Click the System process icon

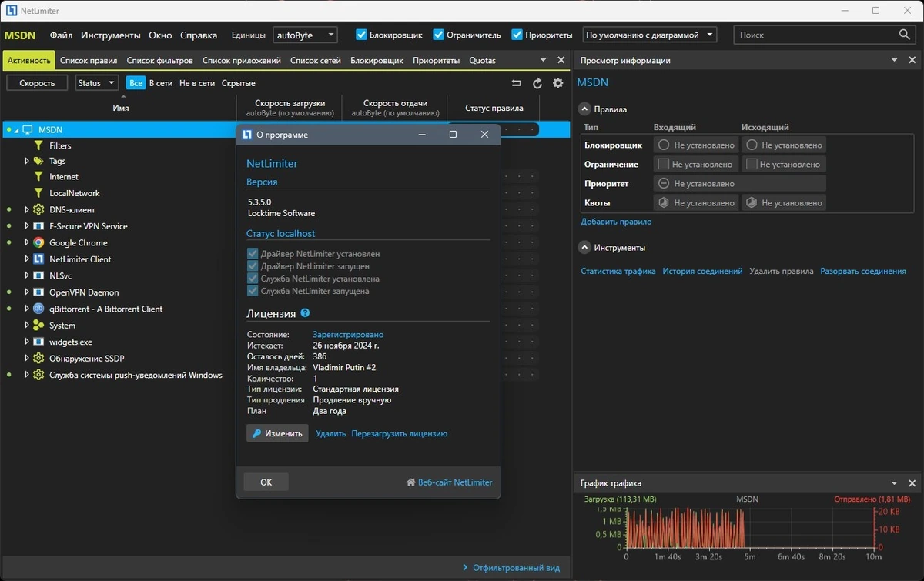coord(38,326)
